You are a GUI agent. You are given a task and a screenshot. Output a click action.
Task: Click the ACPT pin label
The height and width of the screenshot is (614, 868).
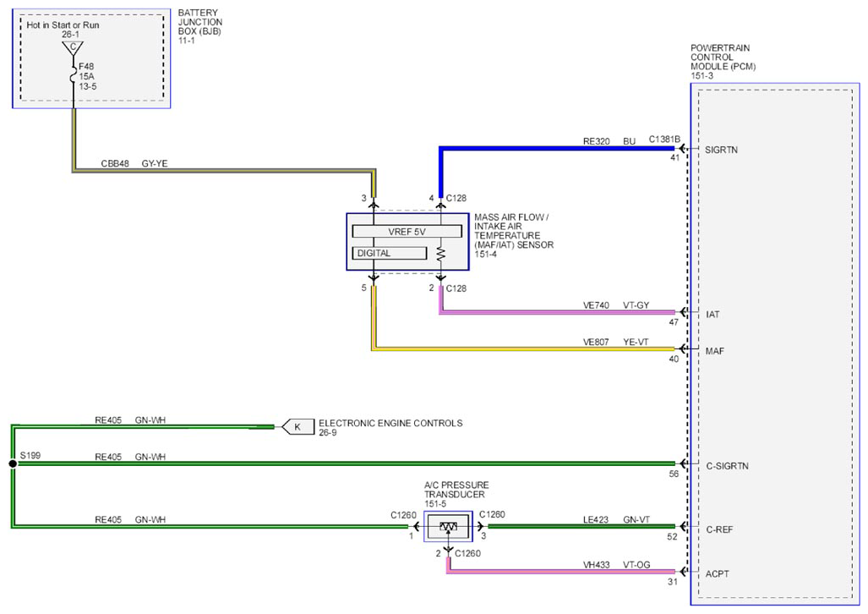[x=718, y=573]
